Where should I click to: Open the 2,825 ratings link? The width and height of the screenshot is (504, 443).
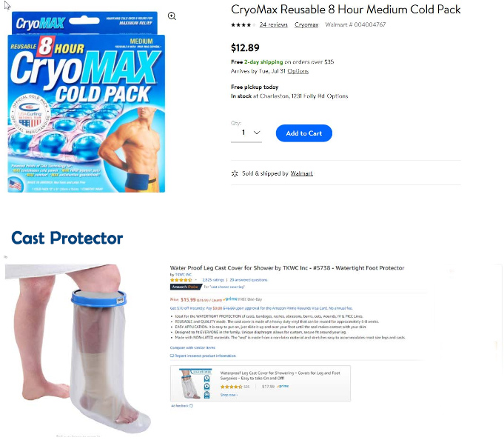coord(213,280)
